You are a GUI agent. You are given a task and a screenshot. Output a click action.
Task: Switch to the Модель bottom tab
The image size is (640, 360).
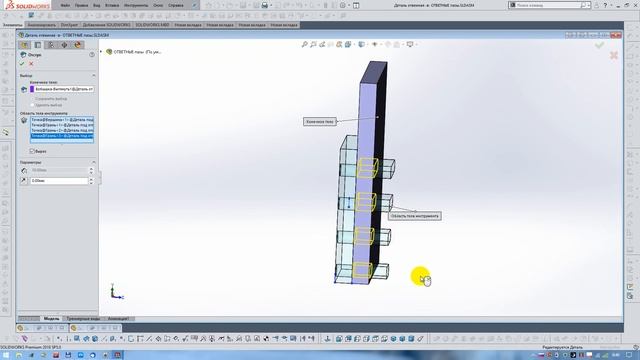pyautogui.click(x=51, y=319)
